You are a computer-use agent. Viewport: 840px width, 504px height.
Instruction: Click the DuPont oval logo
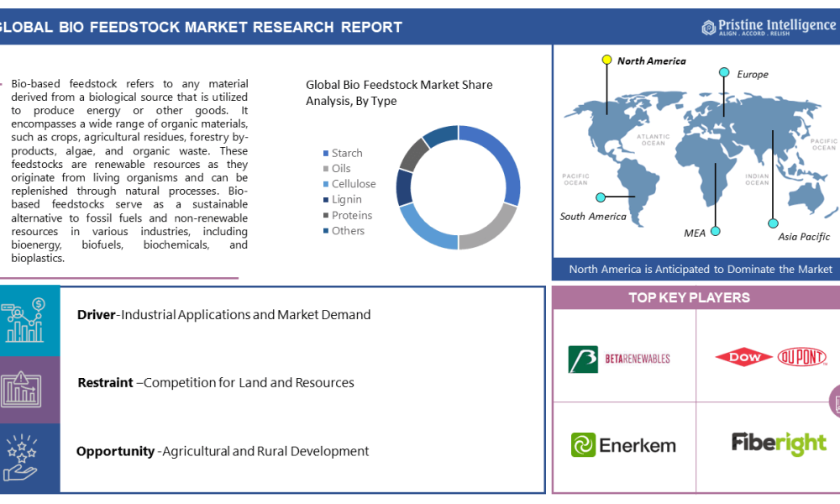pos(802,357)
